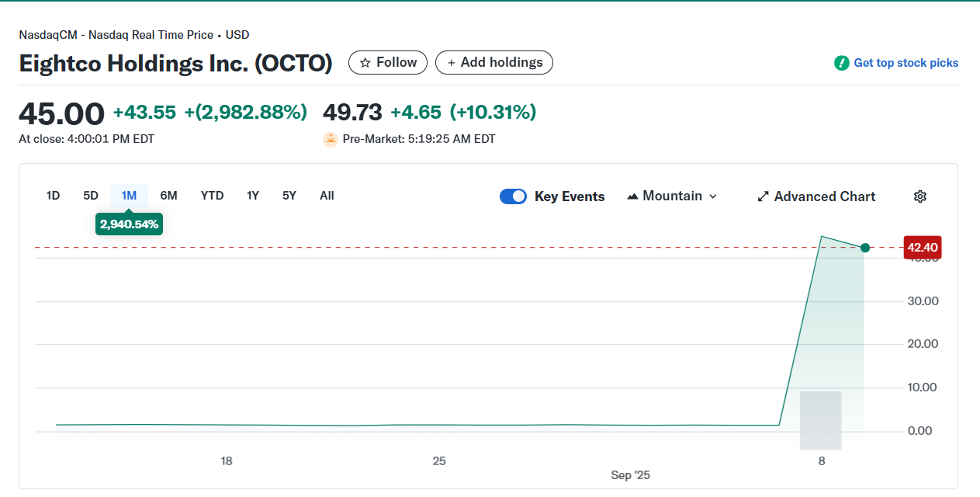Screen dimensions: 980x497
Task: Select the 1Y time range
Action: pos(253,196)
